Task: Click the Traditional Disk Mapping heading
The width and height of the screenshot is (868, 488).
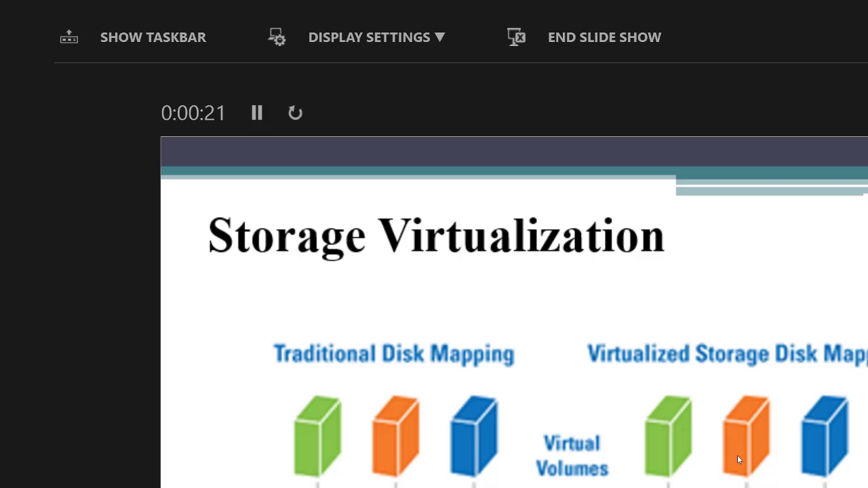Action: pyautogui.click(x=393, y=354)
